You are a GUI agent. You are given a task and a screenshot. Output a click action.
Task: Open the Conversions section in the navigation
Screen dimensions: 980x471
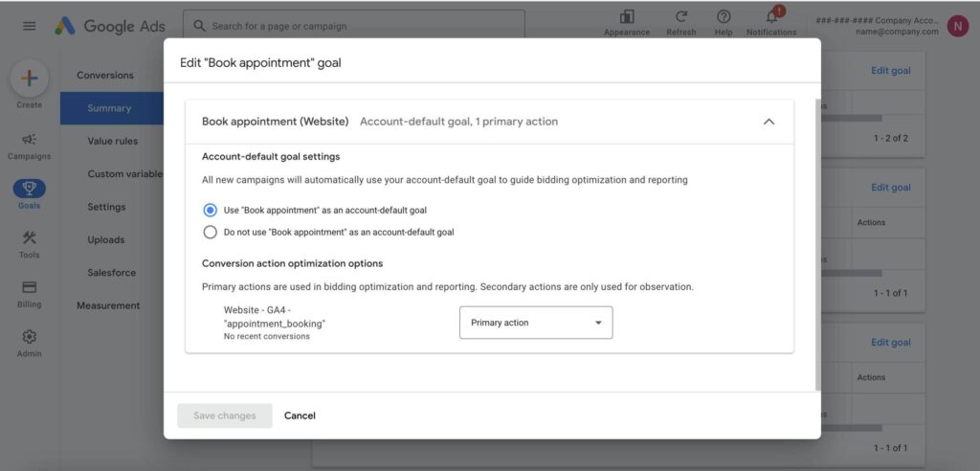pyautogui.click(x=105, y=75)
